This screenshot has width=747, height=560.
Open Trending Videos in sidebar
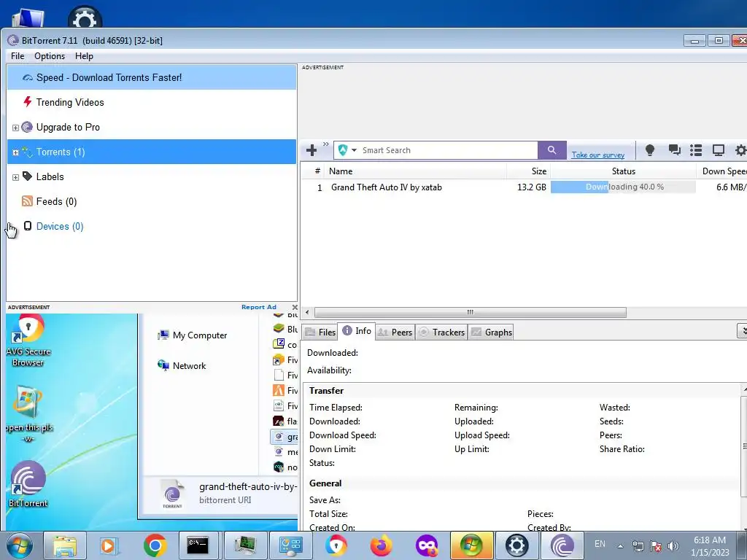tap(70, 102)
